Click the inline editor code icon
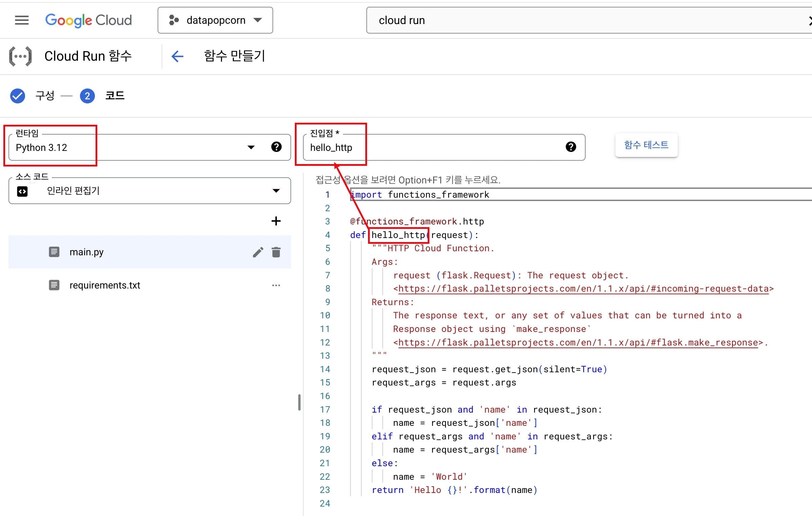Image resolution: width=812 pixels, height=516 pixels. [22, 191]
